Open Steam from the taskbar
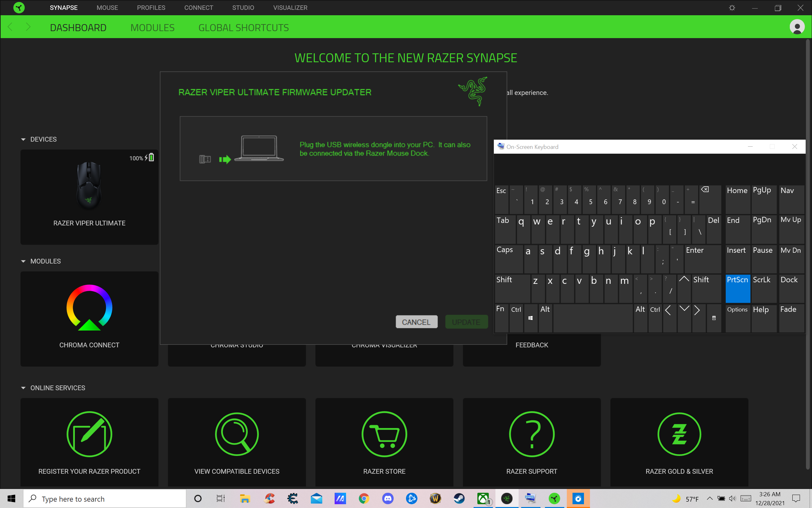Screen dimensions: 812x508 [x=459, y=498]
